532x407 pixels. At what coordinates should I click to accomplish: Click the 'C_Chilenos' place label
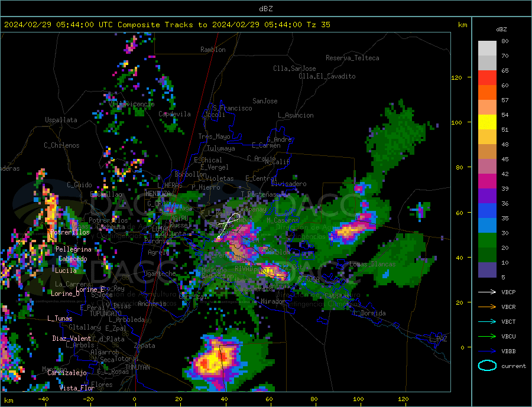click(61, 145)
